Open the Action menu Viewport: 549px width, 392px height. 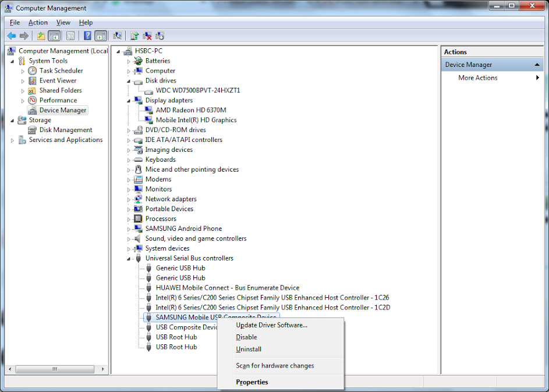coord(38,22)
